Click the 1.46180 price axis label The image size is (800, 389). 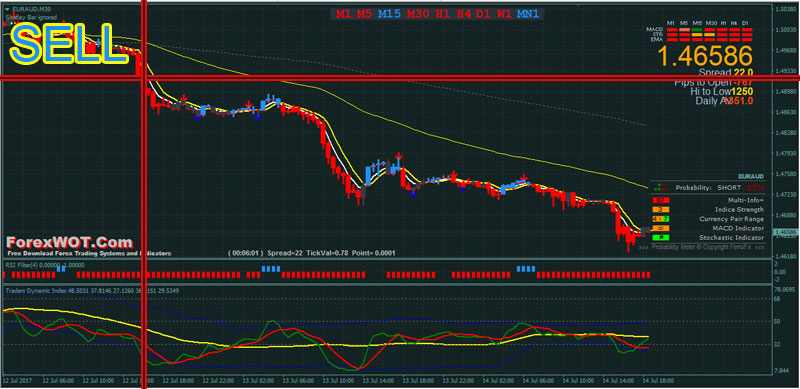[786, 256]
